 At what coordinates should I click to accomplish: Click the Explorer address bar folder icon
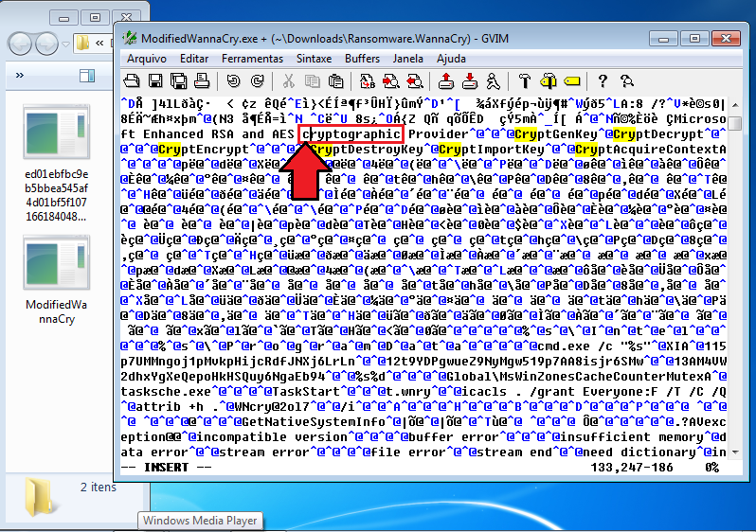coord(83,44)
